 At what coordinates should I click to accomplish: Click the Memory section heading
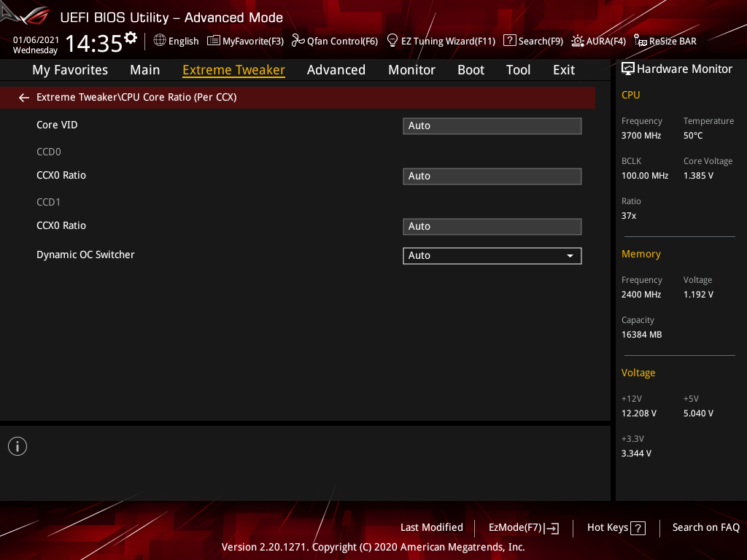tap(640, 254)
